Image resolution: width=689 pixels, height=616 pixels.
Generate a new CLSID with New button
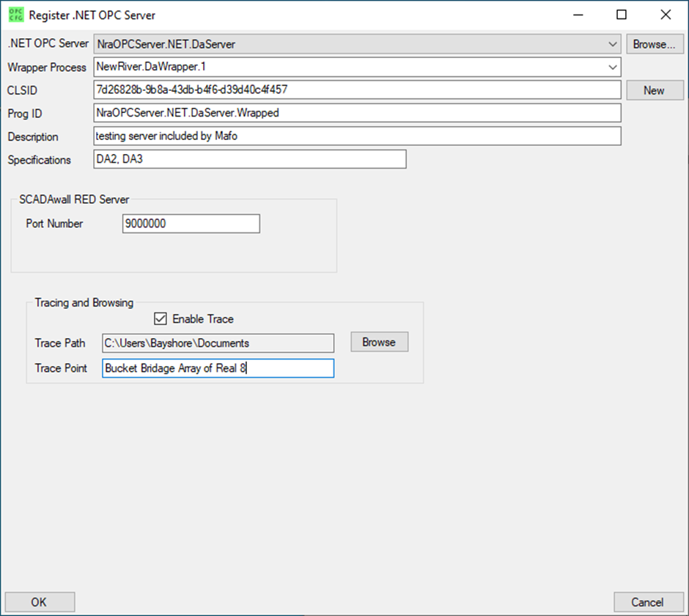click(x=655, y=90)
